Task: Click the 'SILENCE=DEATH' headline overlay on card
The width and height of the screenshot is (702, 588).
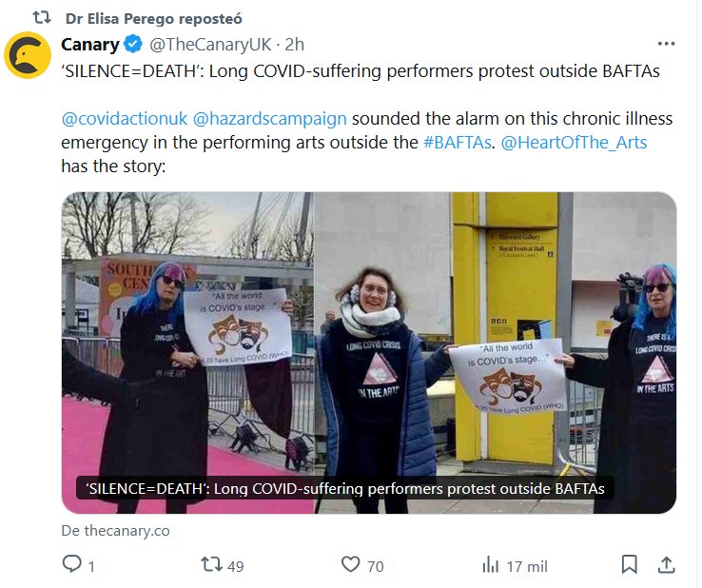Action: coord(344,488)
